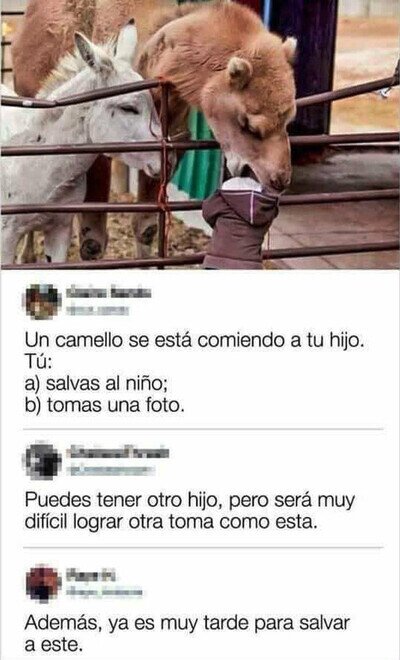The image size is (400, 660).
Task: Click the blurred timestamp under second commenter's name
Action: click(112, 470)
